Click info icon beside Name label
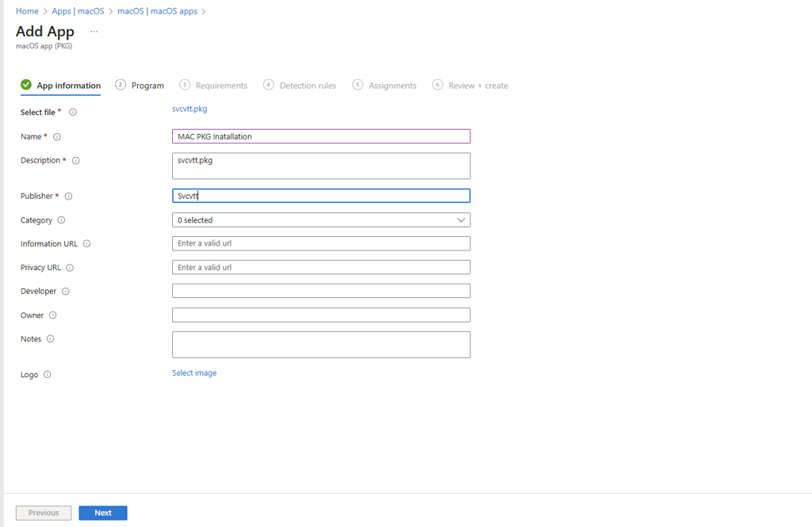 (57, 137)
